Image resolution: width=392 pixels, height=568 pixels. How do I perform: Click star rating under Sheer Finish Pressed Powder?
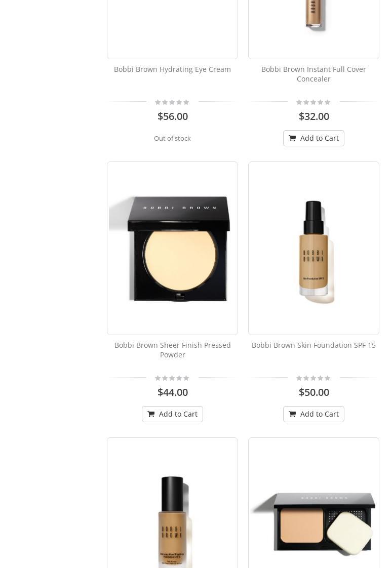click(x=172, y=378)
